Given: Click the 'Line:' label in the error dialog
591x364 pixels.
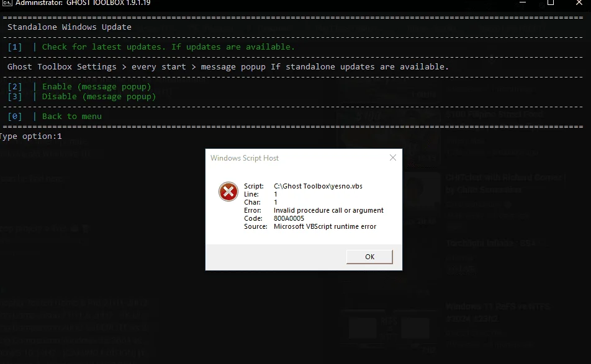Looking at the screenshot, I should [x=251, y=194].
